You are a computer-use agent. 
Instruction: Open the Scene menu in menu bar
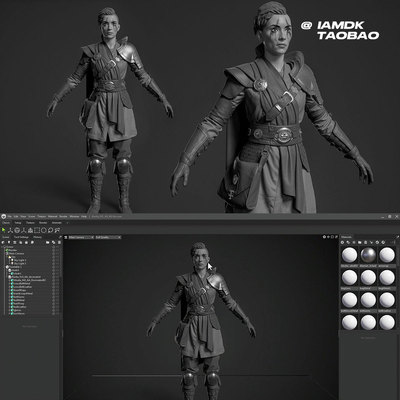(x=32, y=216)
